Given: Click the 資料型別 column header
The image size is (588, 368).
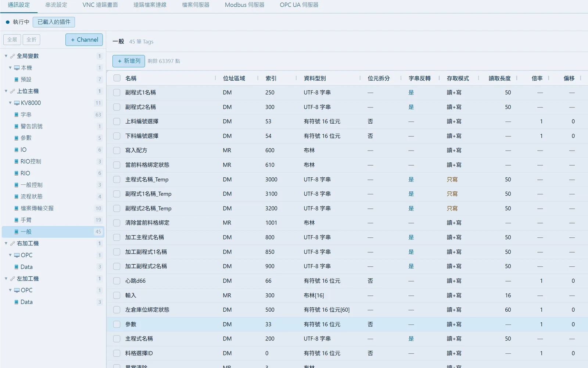Looking at the screenshot, I should (315, 78).
